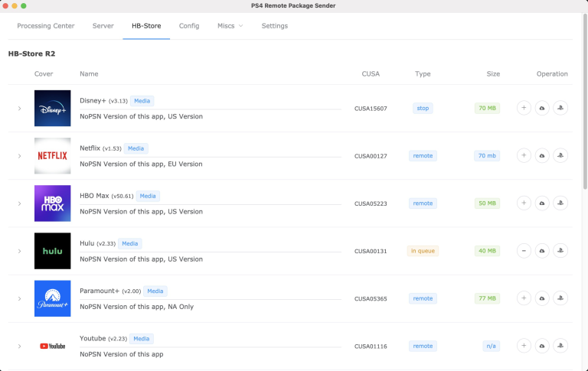
Task: Click the Youtube cover thumbnail
Action: pos(53,347)
